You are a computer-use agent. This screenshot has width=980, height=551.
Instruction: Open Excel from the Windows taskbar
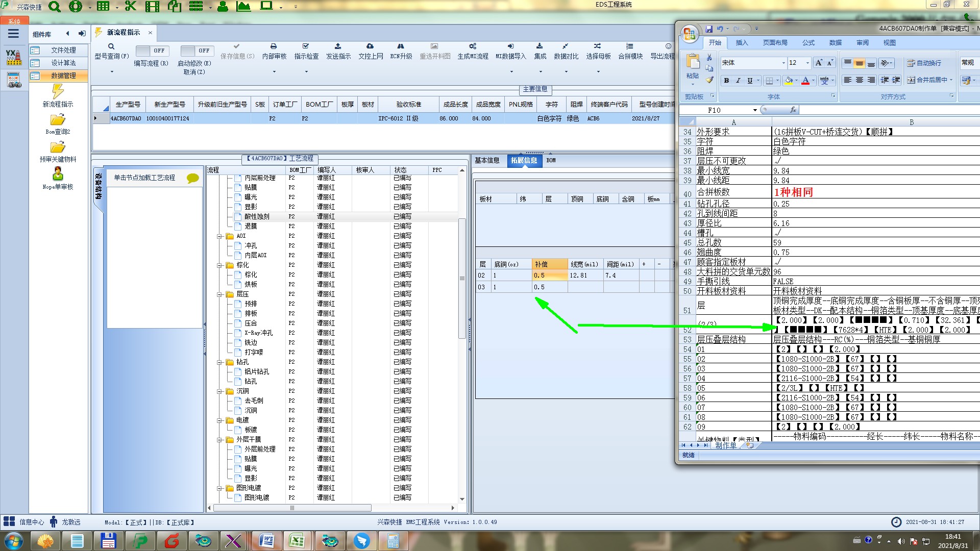tap(297, 540)
